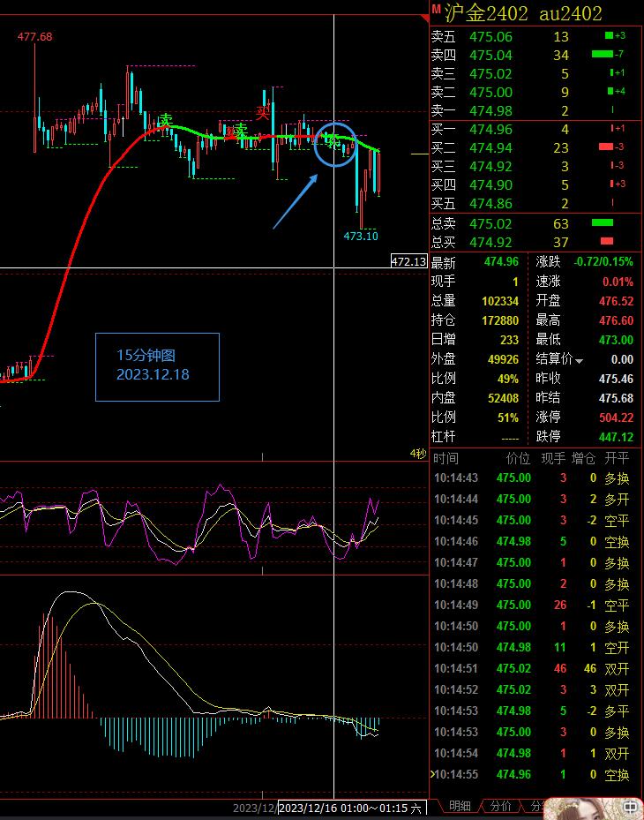Viewport: 644px width, 820px height.
Task: Click the 价位 column header
Action: click(x=518, y=459)
